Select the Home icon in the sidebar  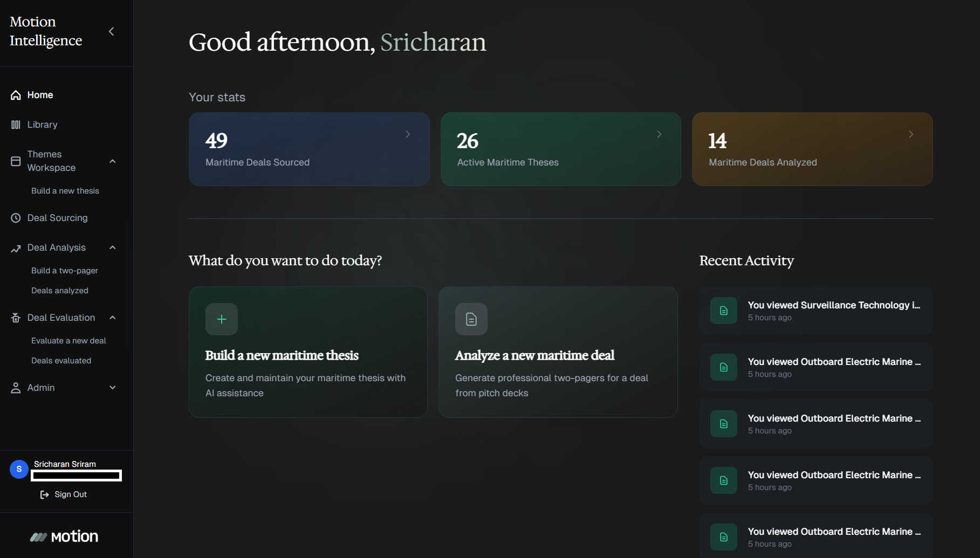pos(16,95)
